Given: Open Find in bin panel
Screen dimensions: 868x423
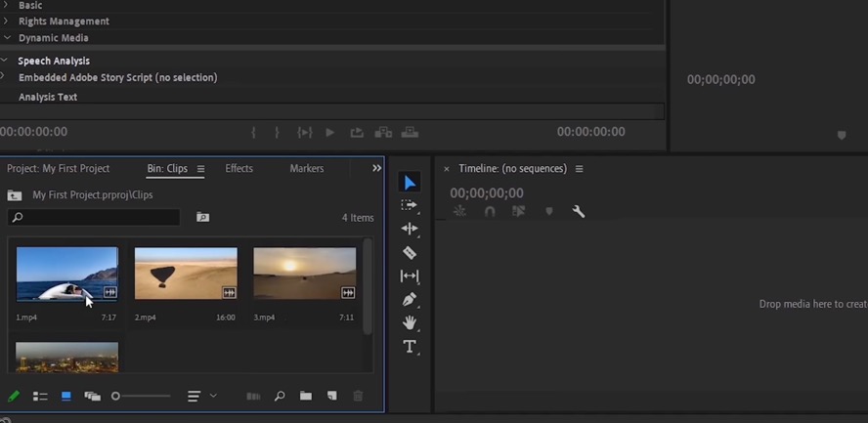Looking at the screenshot, I should click(x=280, y=396).
